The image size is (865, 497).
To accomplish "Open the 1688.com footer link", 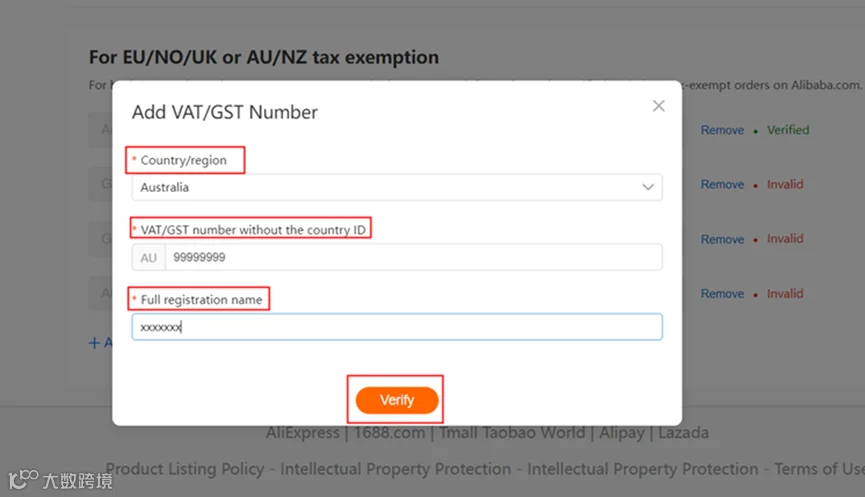I will pyautogui.click(x=389, y=432).
